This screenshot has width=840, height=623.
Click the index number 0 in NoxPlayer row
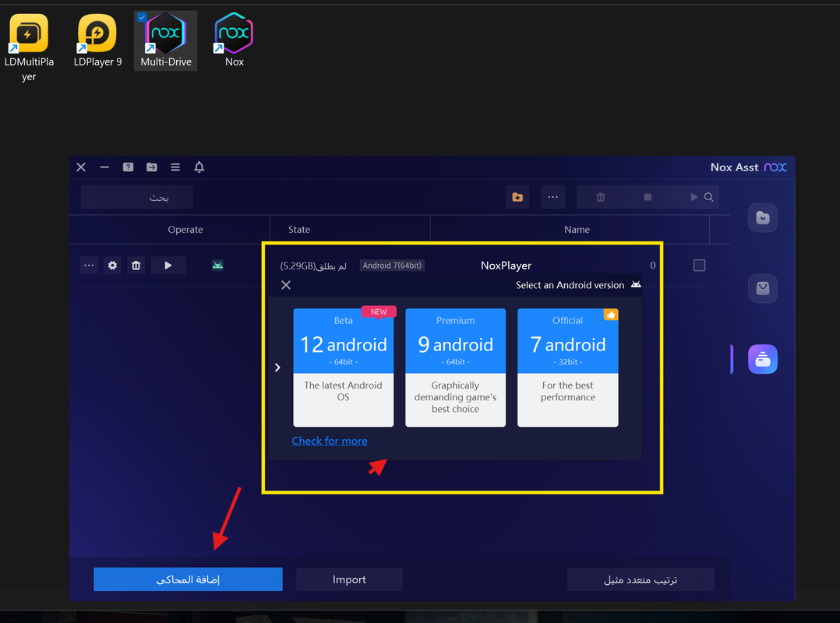tap(653, 266)
